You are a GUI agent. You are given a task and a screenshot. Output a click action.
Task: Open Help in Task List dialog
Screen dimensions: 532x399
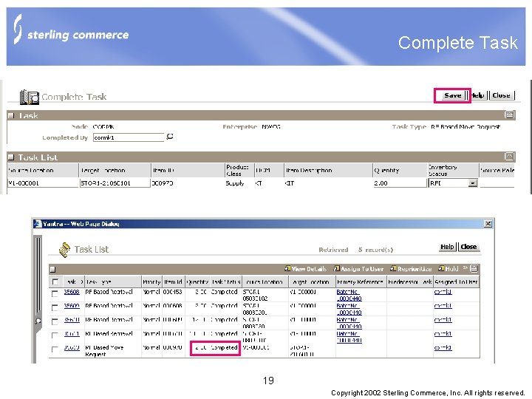[447, 247]
